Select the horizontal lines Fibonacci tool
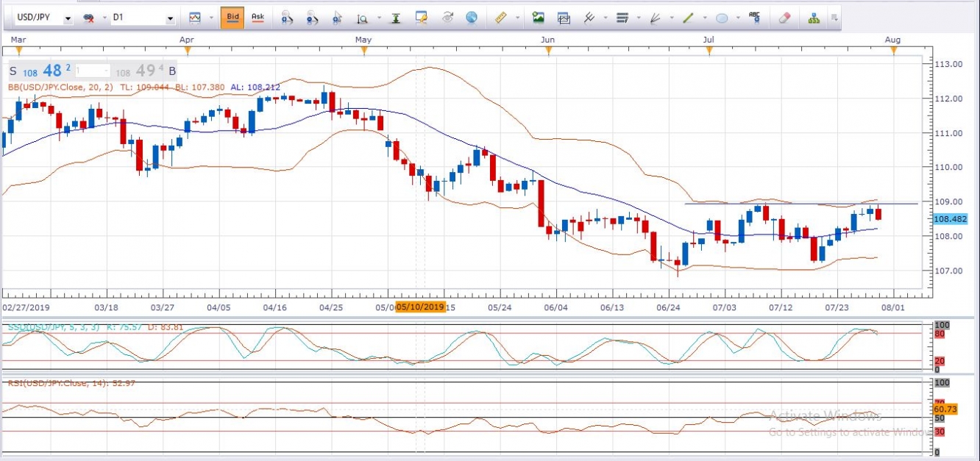 (x=622, y=17)
